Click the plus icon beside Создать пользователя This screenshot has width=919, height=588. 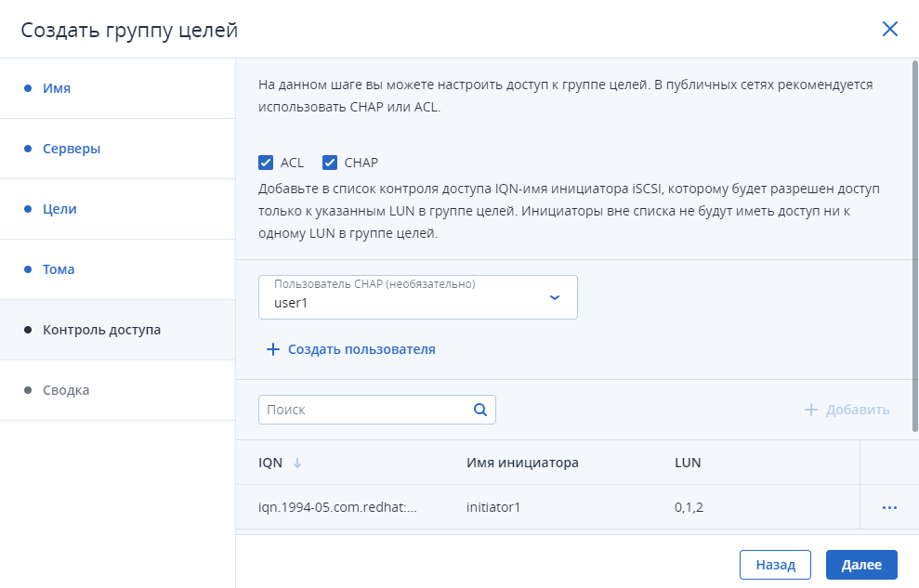click(x=272, y=349)
